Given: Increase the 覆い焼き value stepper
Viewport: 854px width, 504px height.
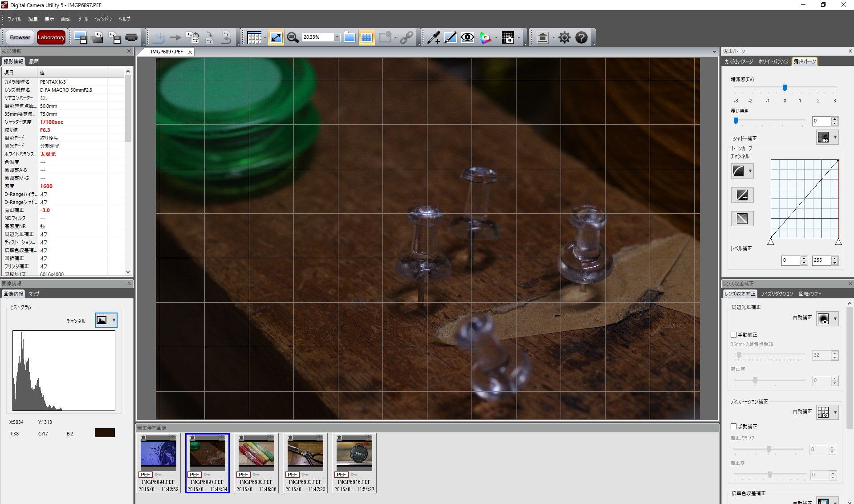Looking at the screenshot, I should 835,119.
